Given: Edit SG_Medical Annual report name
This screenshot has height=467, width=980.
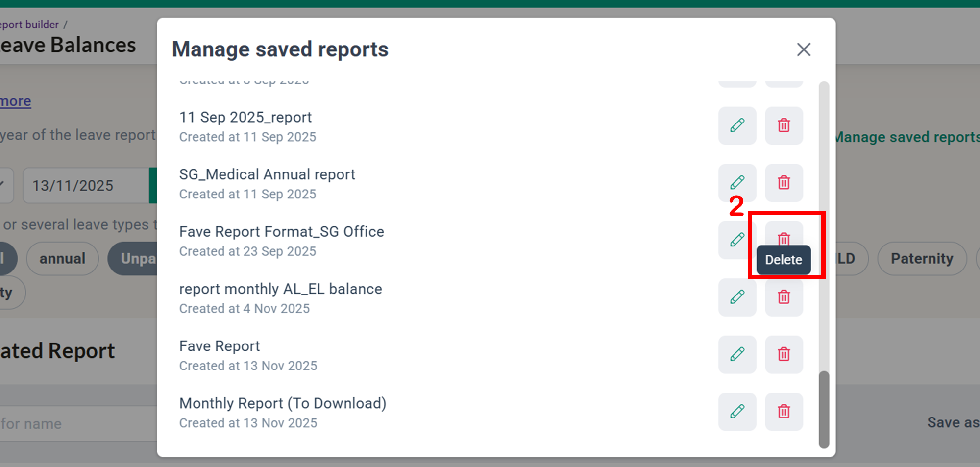Looking at the screenshot, I should pyautogui.click(x=737, y=183).
